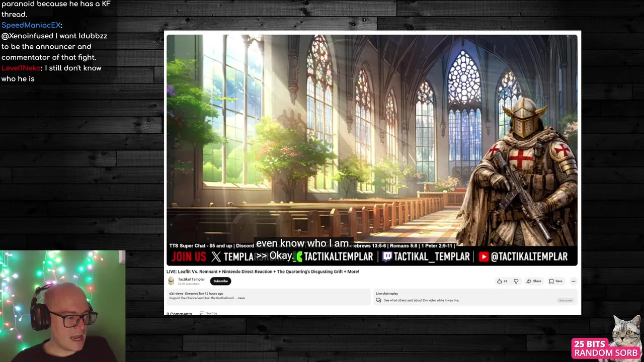Click the Open panel chat replay button

(x=566, y=300)
